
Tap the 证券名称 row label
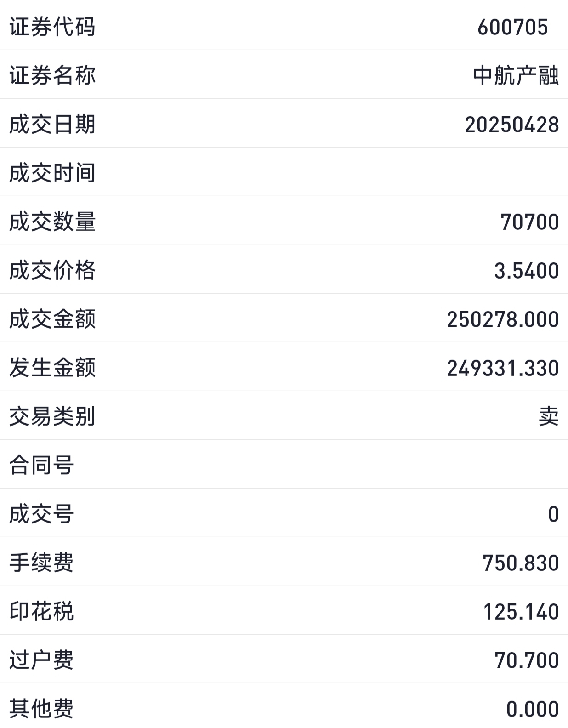[52, 75]
